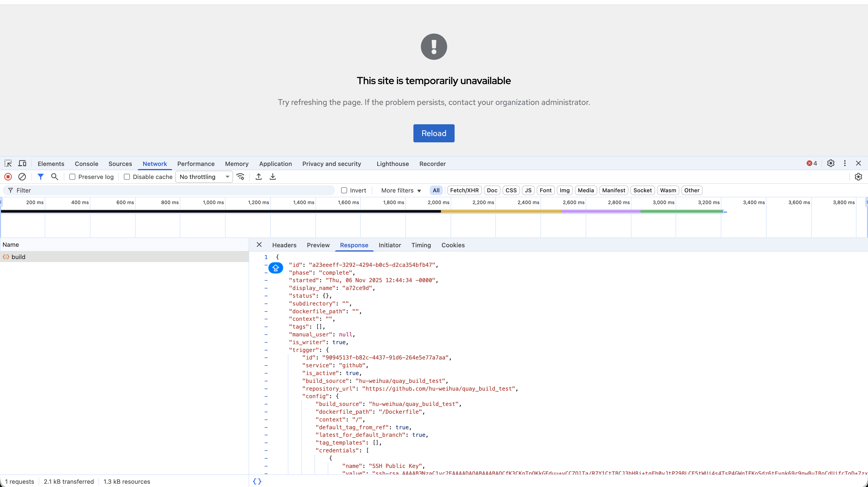
Task: Expand the More filters menu
Action: (x=401, y=190)
